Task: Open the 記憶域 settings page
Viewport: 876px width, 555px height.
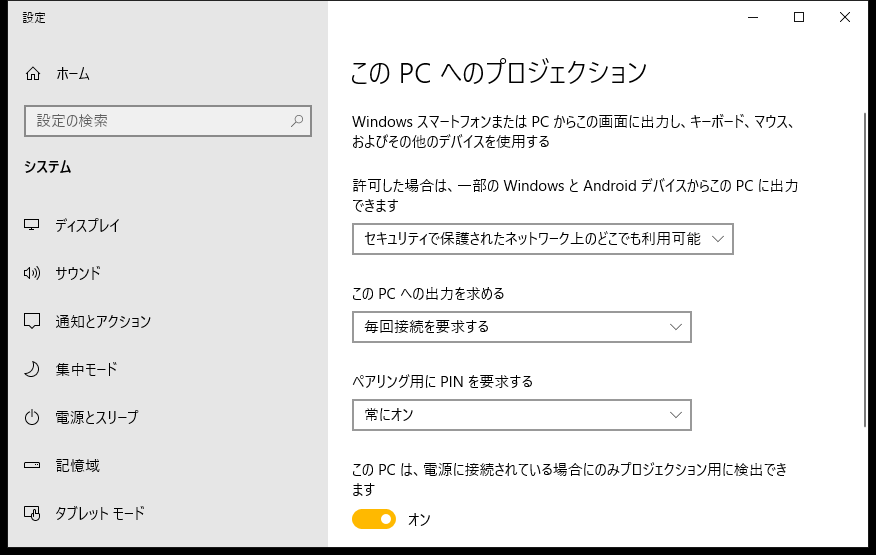Action: tap(78, 466)
